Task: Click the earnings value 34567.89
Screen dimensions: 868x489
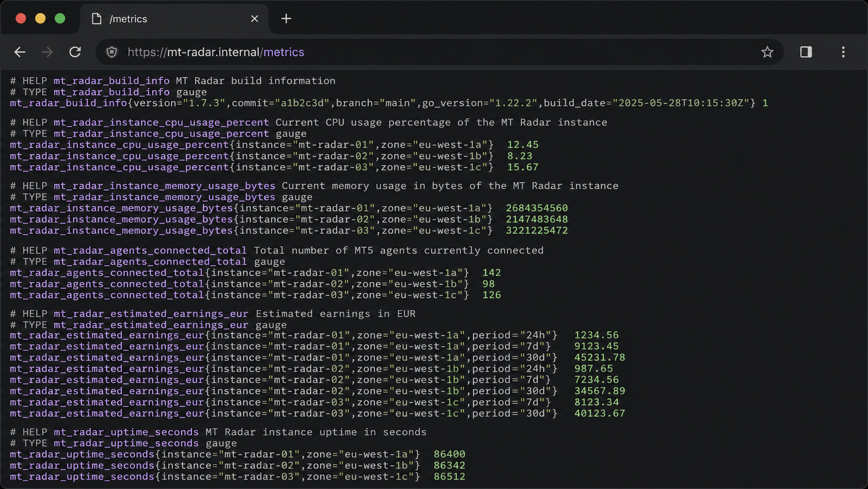Action: (600, 391)
